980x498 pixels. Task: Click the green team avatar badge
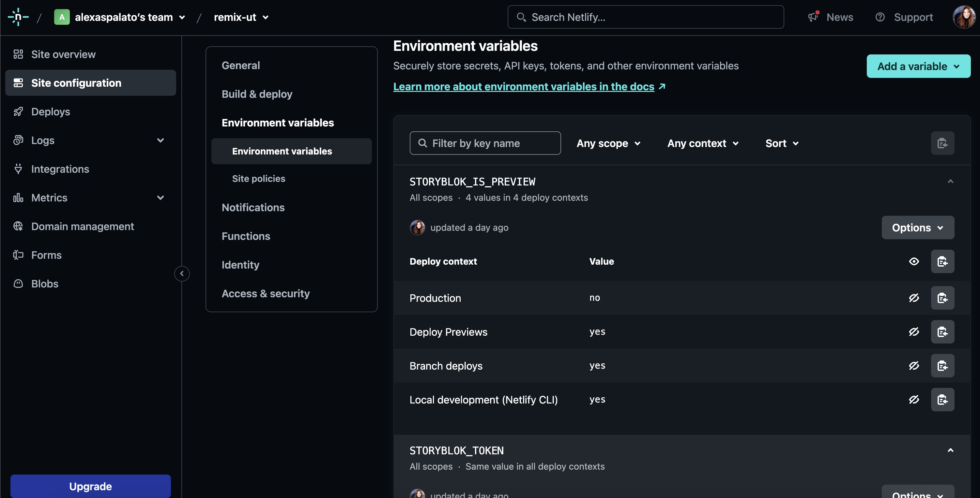[x=62, y=17]
